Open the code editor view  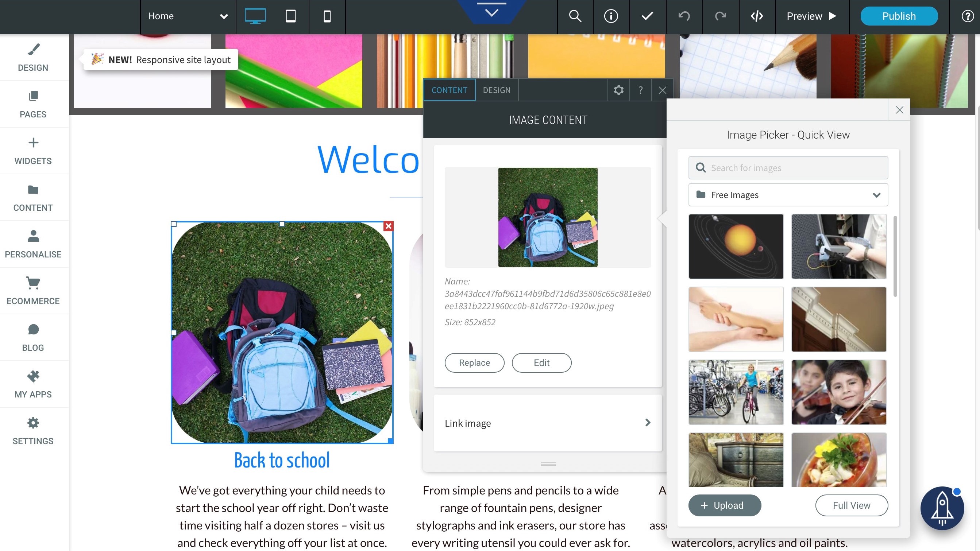coord(757,16)
